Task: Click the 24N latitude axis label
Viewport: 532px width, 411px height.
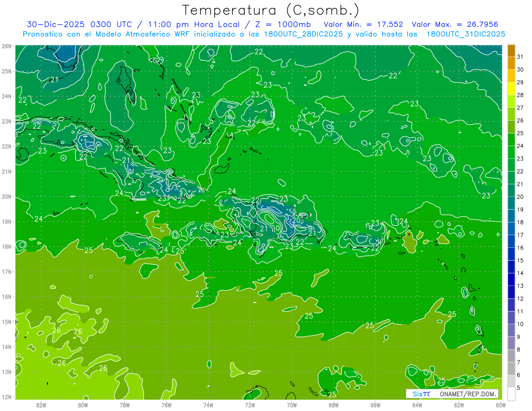Action: tap(6, 96)
